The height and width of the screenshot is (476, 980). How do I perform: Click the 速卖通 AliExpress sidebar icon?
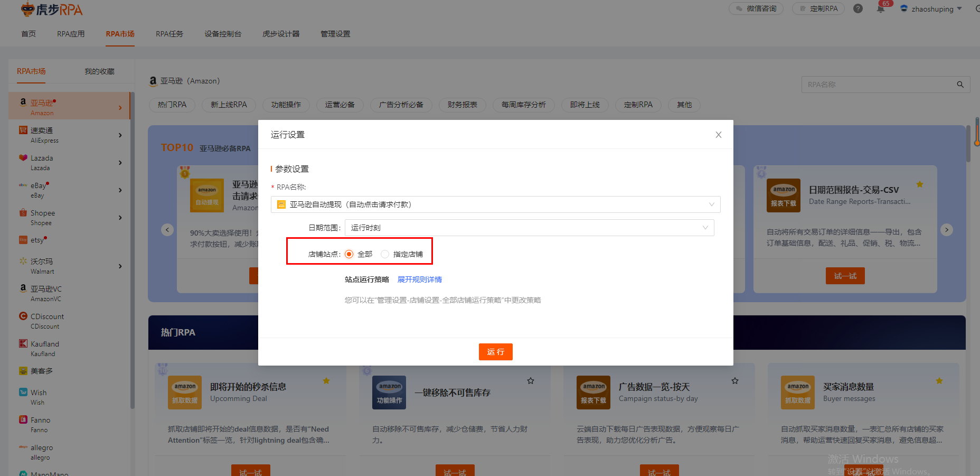[x=23, y=130]
